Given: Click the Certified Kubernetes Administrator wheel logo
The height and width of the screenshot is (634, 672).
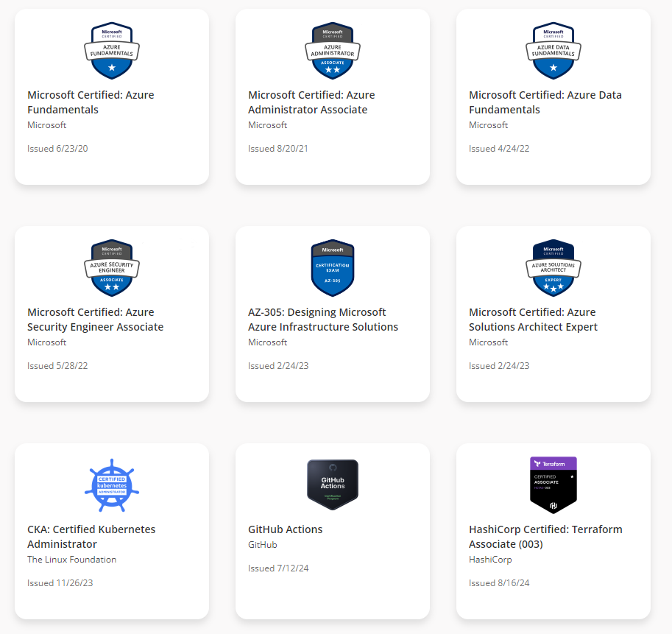Looking at the screenshot, I should click(x=112, y=485).
